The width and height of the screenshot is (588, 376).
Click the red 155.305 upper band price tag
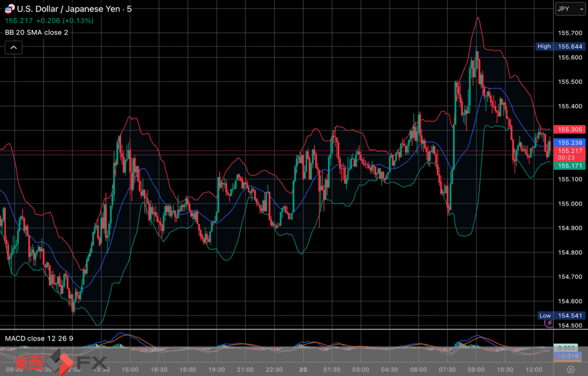tap(568, 130)
